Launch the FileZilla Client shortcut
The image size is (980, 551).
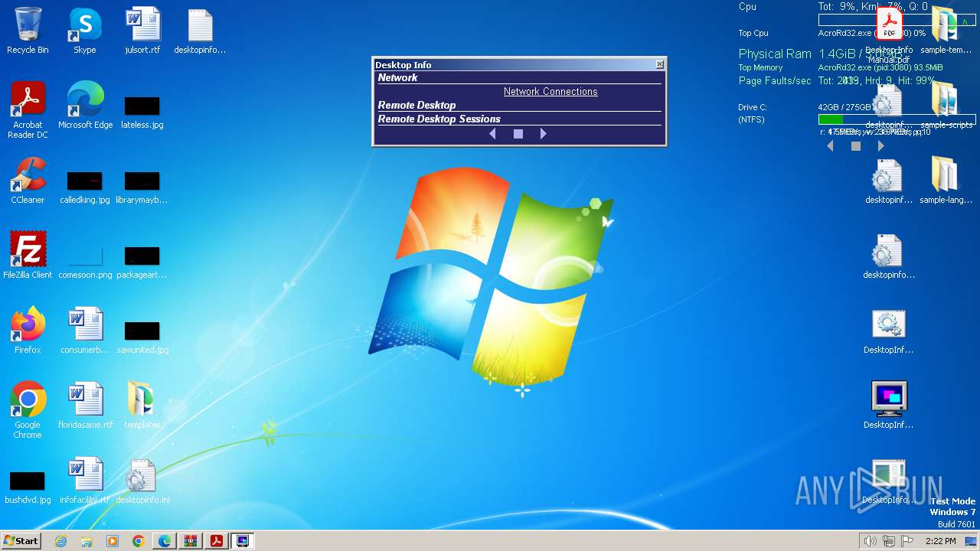tap(28, 256)
